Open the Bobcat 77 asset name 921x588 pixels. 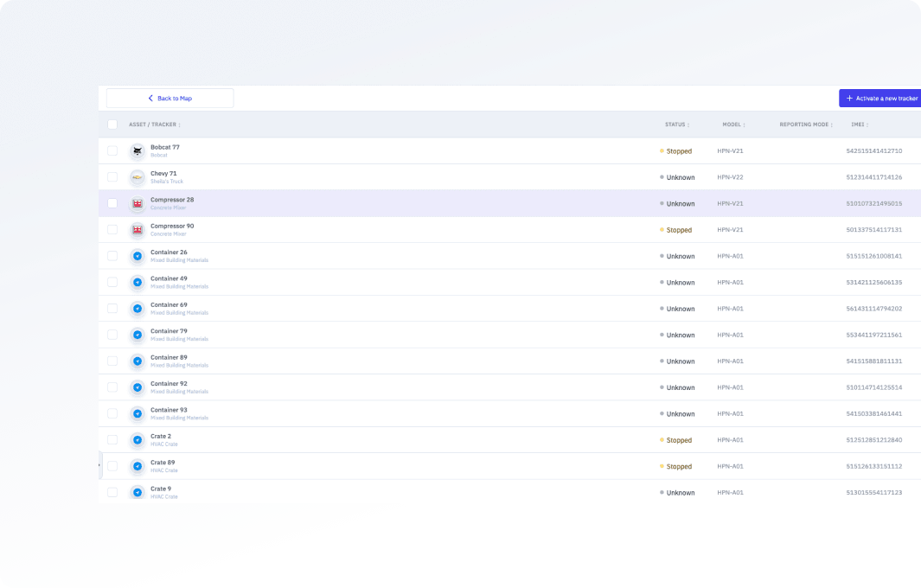click(x=165, y=148)
